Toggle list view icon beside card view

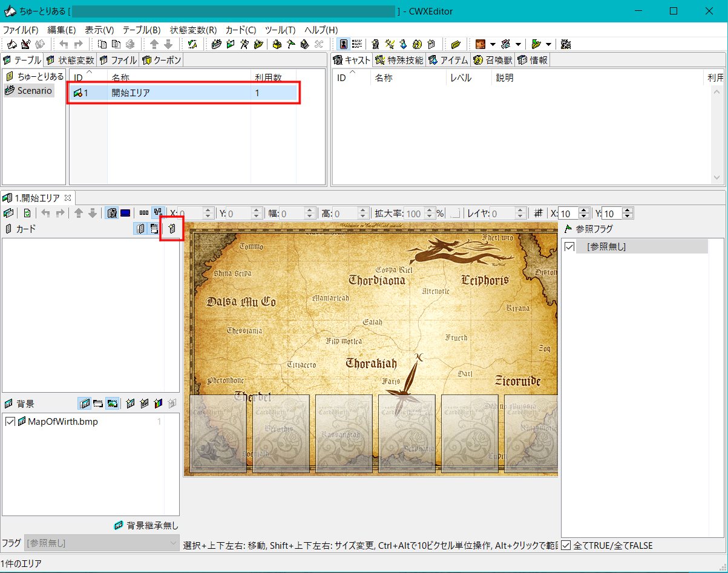[x=357, y=44]
